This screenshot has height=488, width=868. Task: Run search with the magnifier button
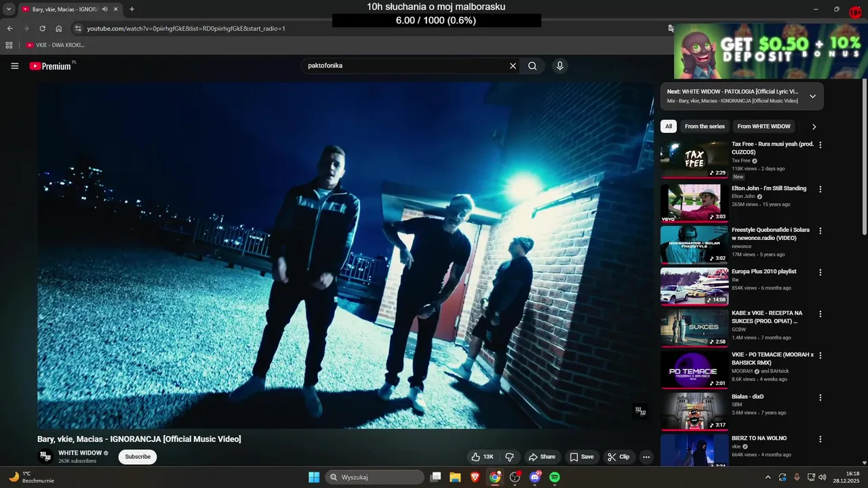click(x=532, y=66)
